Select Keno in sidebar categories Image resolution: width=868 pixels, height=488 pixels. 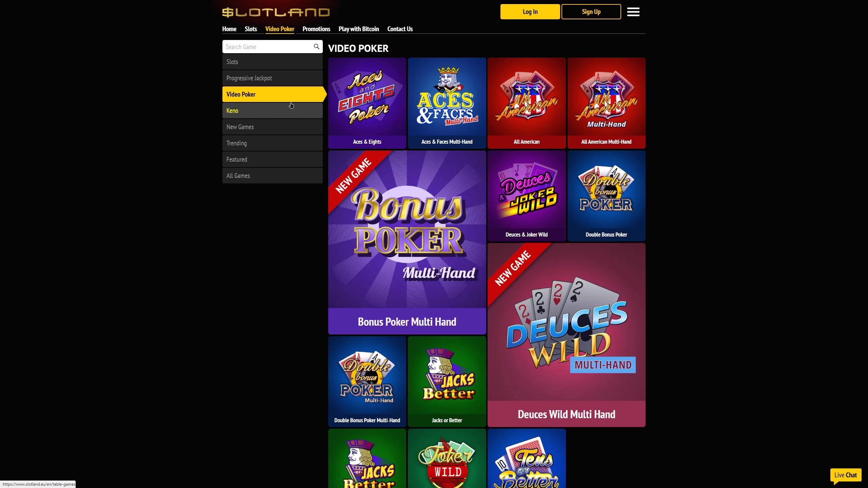272,110
